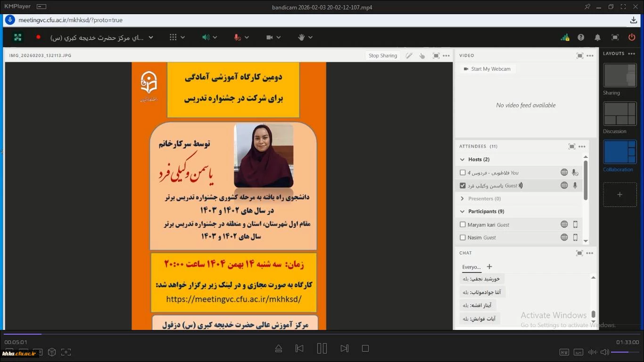This screenshot has height=362, width=644.
Task: Select the Everyone chat tab
Action: pyautogui.click(x=471, y=267)
